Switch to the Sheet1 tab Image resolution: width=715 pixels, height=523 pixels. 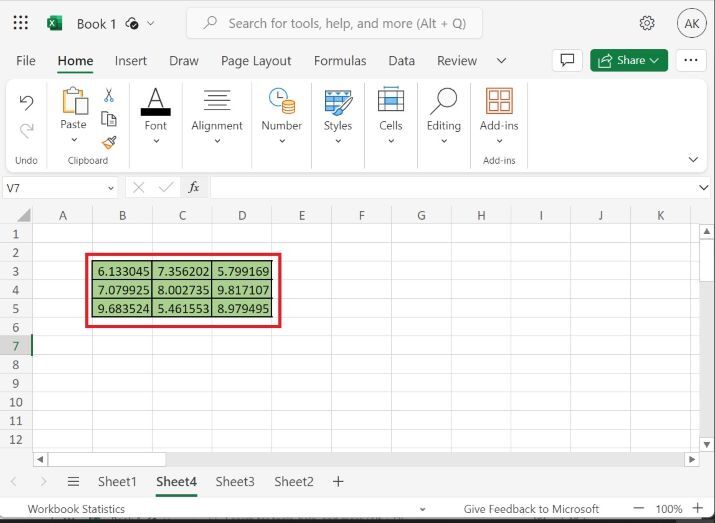pos(117,482)
